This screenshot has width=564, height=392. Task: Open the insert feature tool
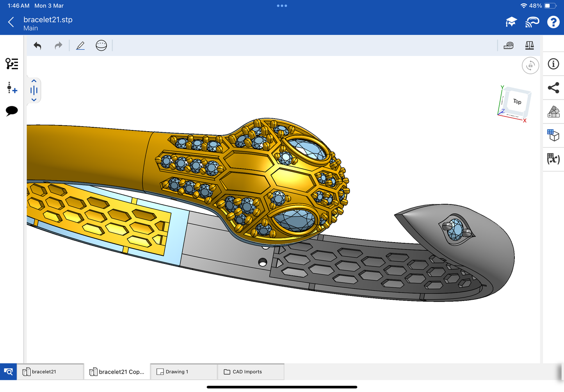tap(12, 87)
